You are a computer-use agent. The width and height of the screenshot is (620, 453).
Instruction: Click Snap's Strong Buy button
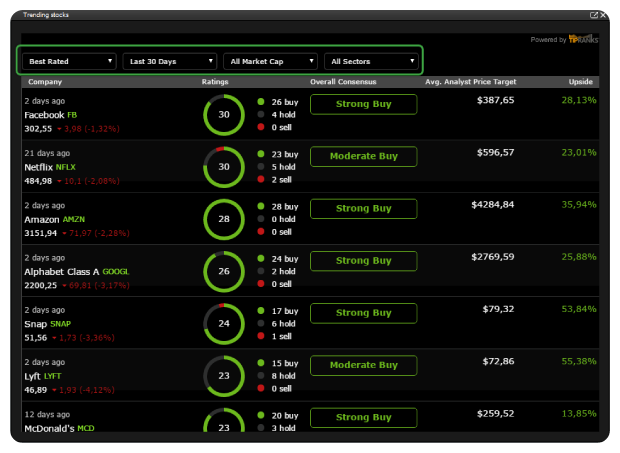click(x=363, y=313)
